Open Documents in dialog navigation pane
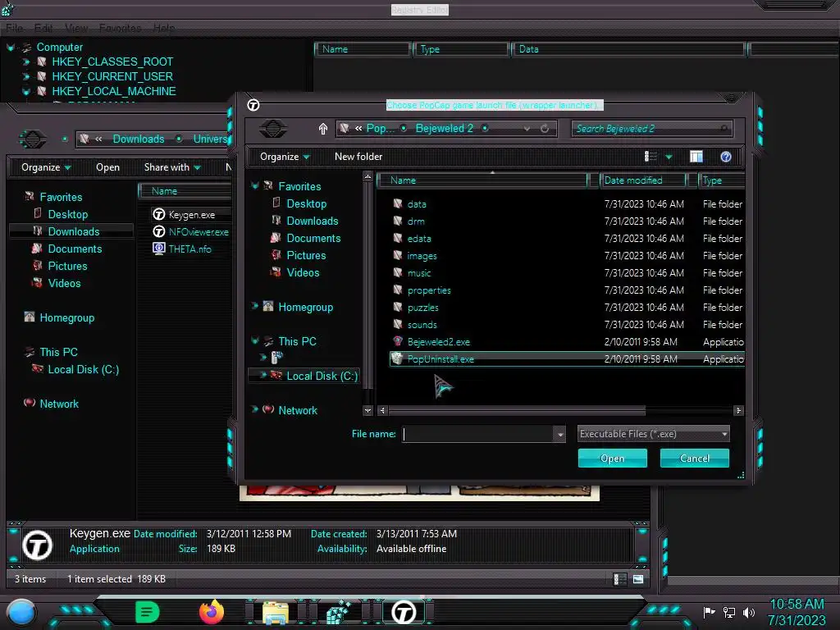 pyautogui.click(x=313, y=239)
